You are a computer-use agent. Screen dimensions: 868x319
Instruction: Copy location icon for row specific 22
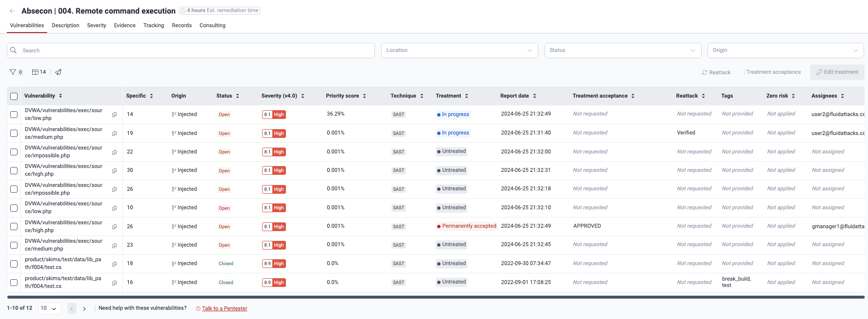[114, 152]
